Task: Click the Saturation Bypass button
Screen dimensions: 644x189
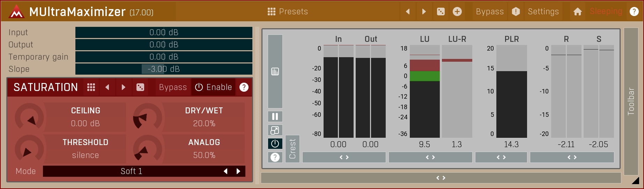Action: tap(173, 87)
